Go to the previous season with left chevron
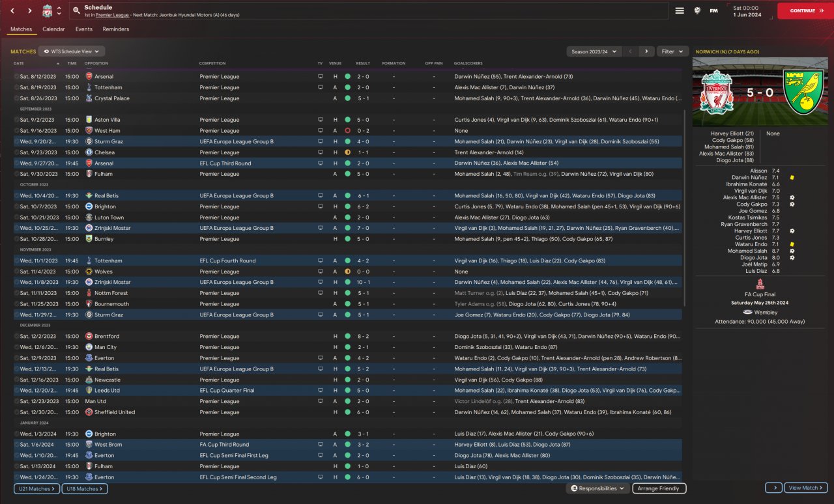 coord(630,51)
